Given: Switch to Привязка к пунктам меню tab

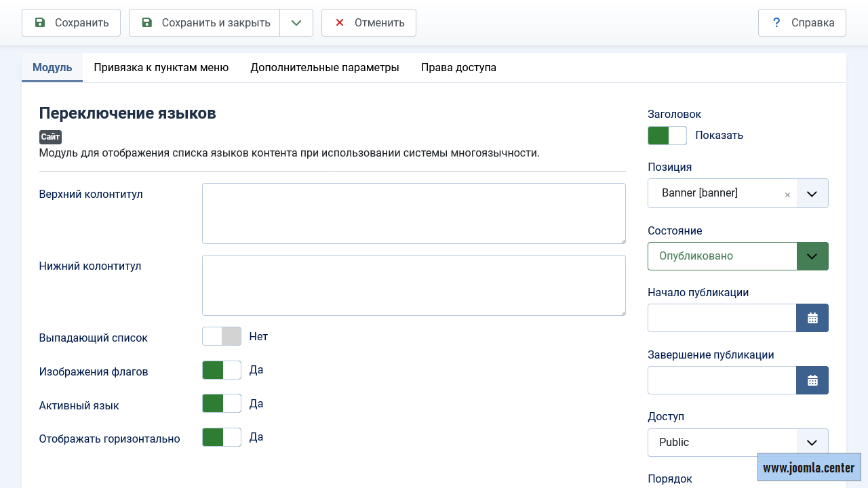Looking at the screenshot, I should pyautogui.click(x=161, y=68).
